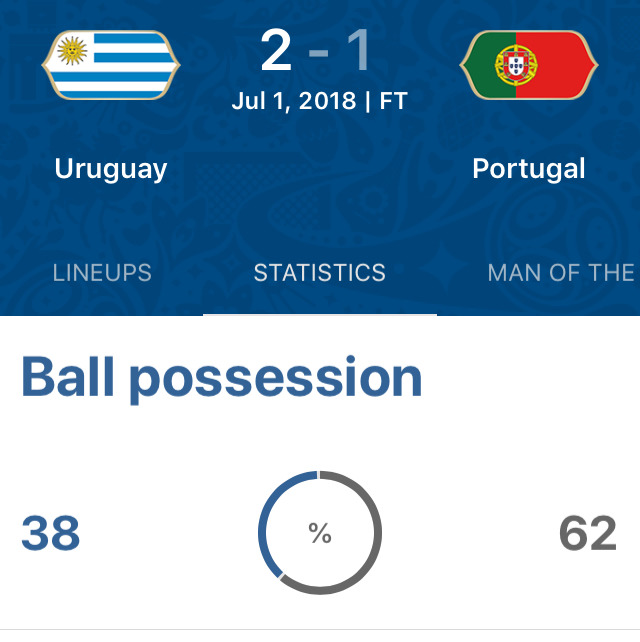This screenshot has height=642, width=640.
Task: Click Portugal's 62 possession value
Action: (x=588, y=533)
